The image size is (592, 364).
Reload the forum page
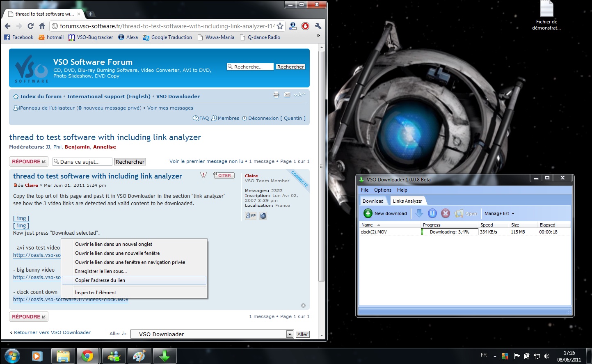pyautogui.click(x=30, y=26)
